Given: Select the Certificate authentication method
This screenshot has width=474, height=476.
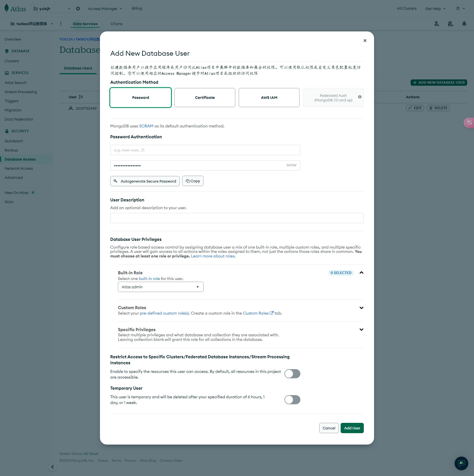Looking at the screenshot, I should pyautogui.click(x=204, y=97).
